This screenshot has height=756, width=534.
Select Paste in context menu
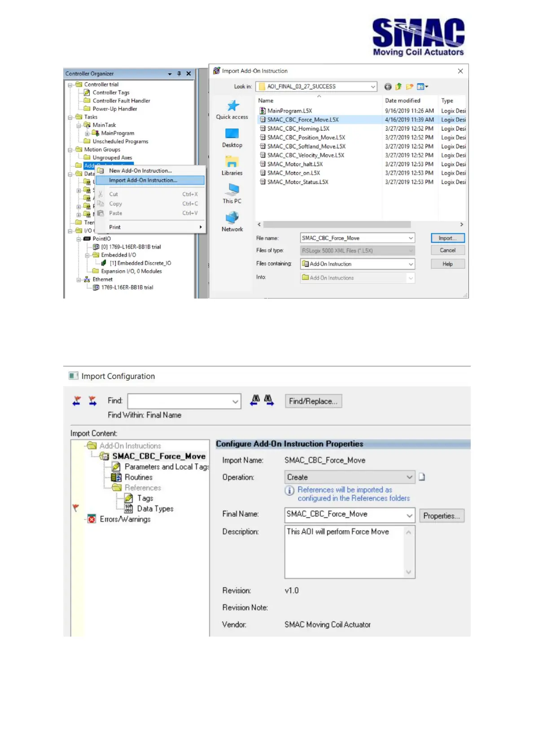150,213
